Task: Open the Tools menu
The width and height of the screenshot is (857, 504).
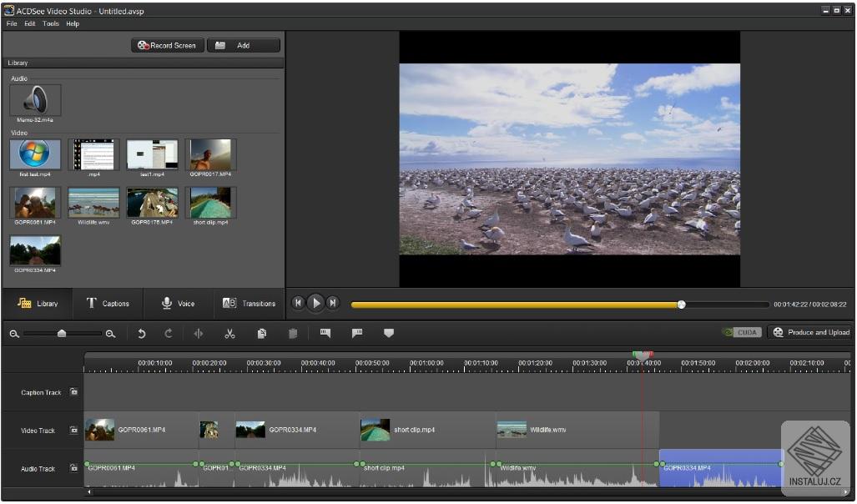Action: point(50,23)
